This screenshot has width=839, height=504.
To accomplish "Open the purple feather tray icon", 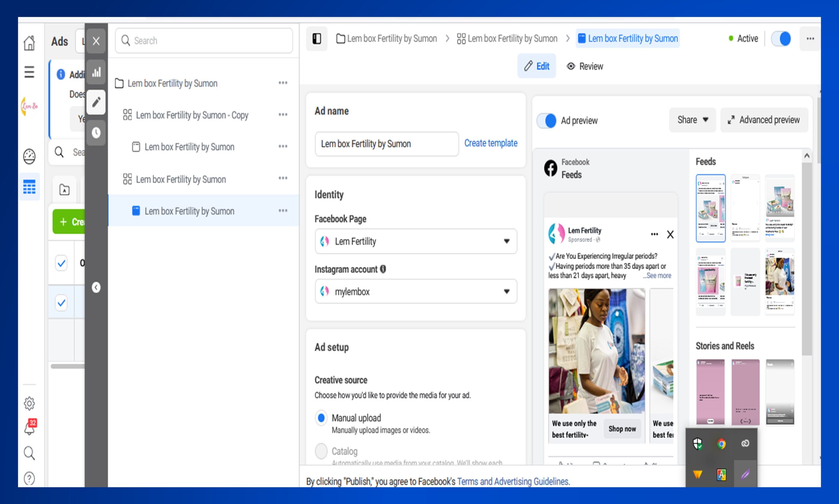I will click(745, 474).
